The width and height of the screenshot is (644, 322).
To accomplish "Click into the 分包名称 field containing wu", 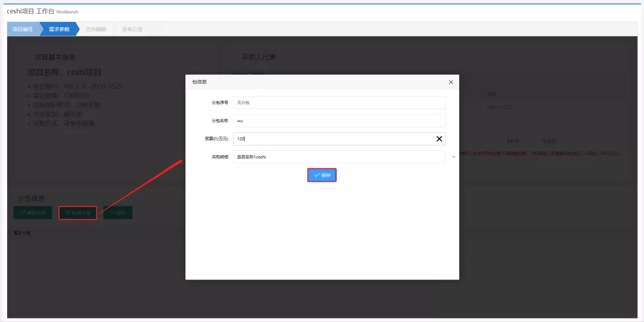I will 339,120.
